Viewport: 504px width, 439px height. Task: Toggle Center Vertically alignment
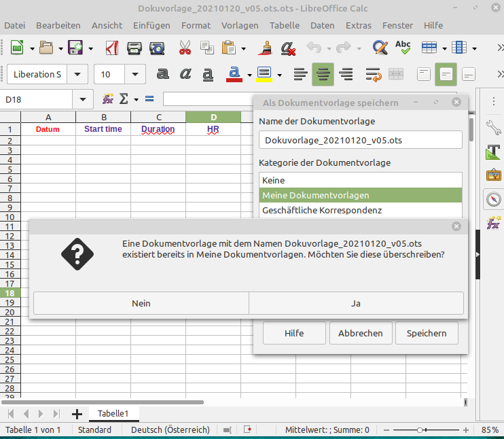446,74
